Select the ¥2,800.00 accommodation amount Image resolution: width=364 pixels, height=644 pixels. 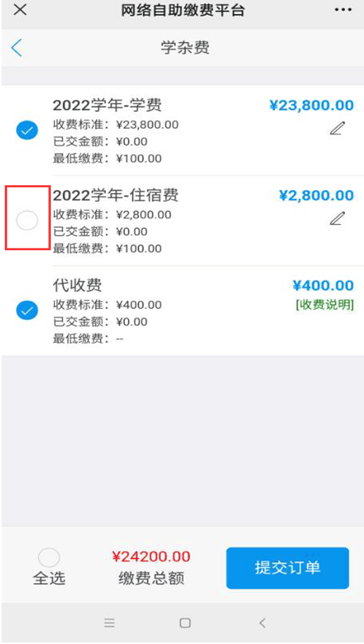[316, 195]
